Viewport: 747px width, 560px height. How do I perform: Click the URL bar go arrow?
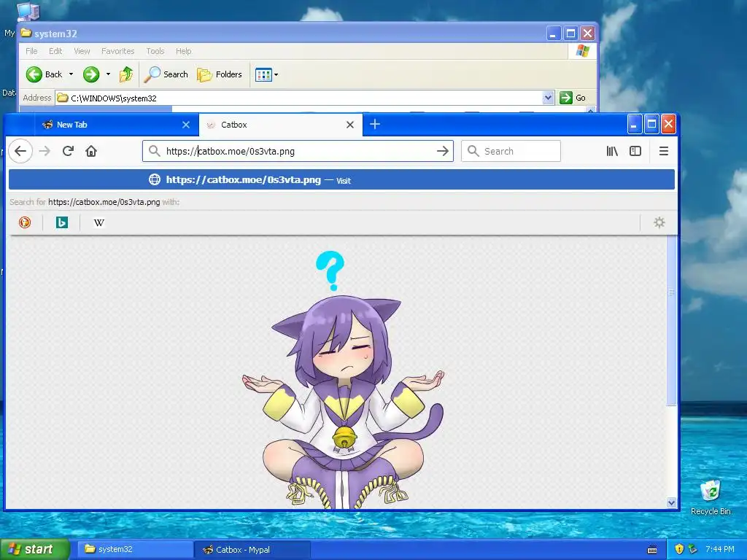point(443,151)
